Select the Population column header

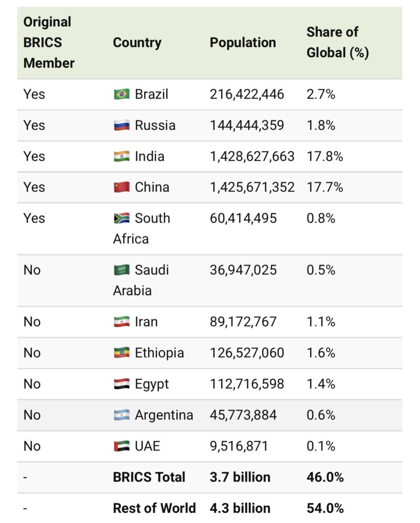point(243,43)
